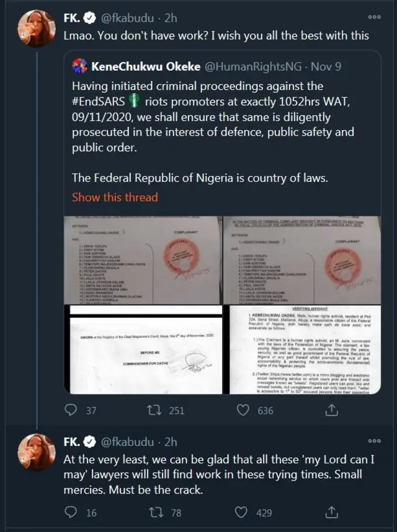Image resolution: width=397 pixels, height=532 pixels.
Task: Open more options for the second tweet
Action: [375, 441]
